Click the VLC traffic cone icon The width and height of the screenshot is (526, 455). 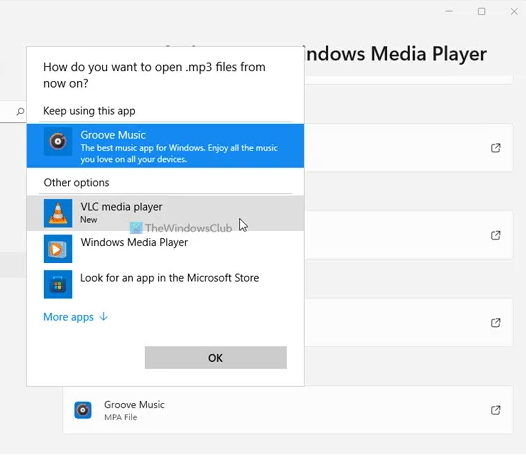pos(58,213)
